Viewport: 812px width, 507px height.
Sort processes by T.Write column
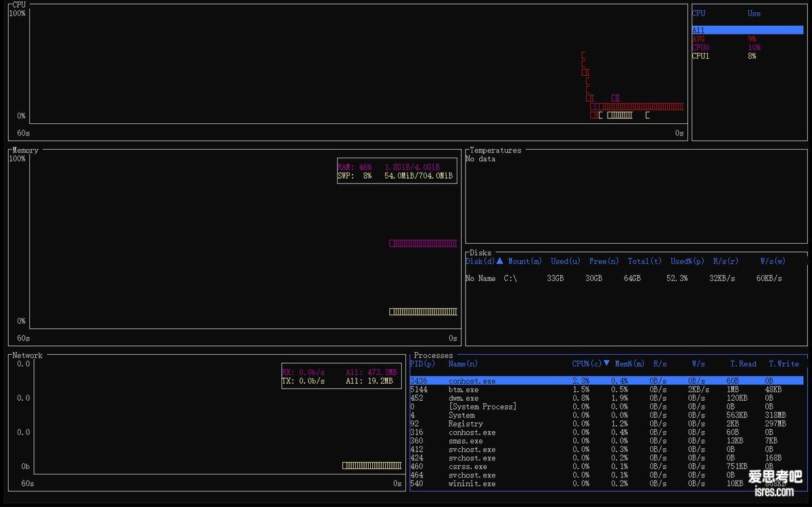point(784,364)
